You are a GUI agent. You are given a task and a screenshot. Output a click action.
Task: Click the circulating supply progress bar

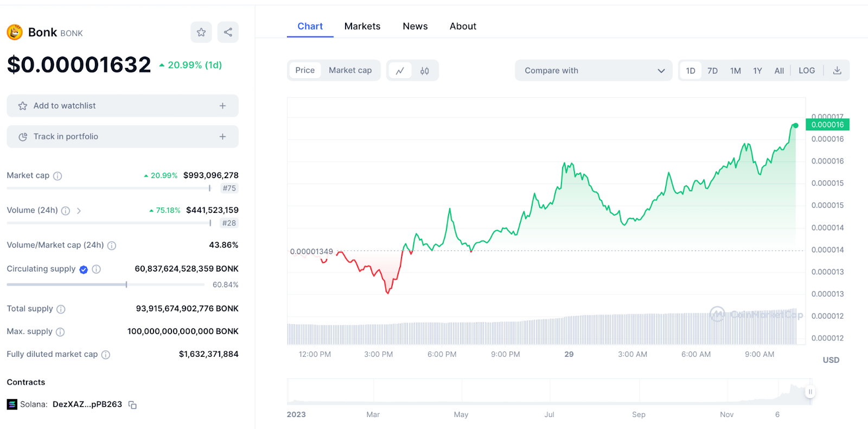[106, 285]
